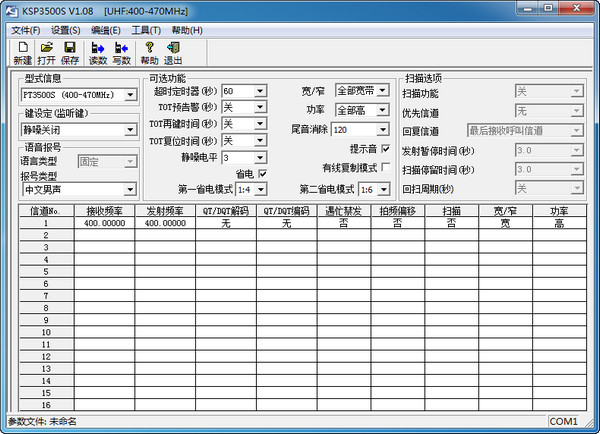600x434 pixels.
Task: Click channel 1 功率 cell 高
Action: point(559,223)
